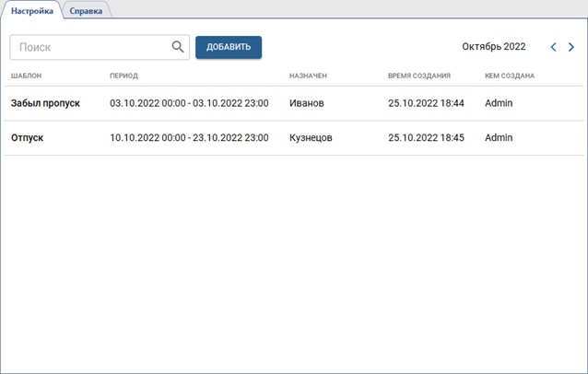
Task: Click creation time 25.10.2022 18:45
Action: pos(426,137)
